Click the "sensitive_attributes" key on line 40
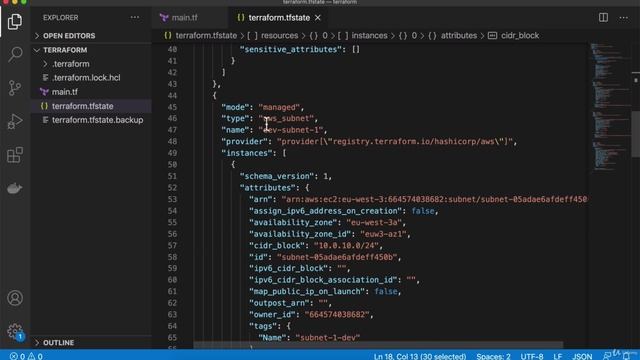Viewport: 640px width, 360px height. (291, 49)
